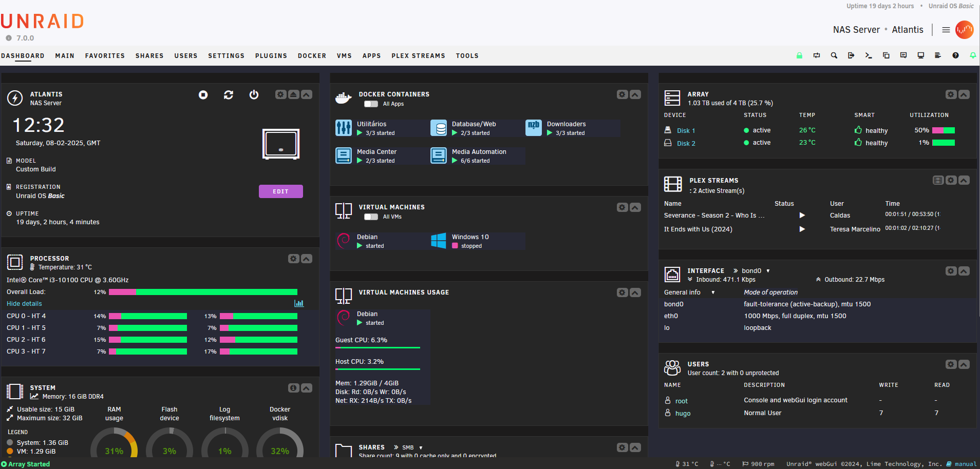The height and width of the screenshot is (469, 980).
Task: Click the server case thumbnail image
Action: 281,144
